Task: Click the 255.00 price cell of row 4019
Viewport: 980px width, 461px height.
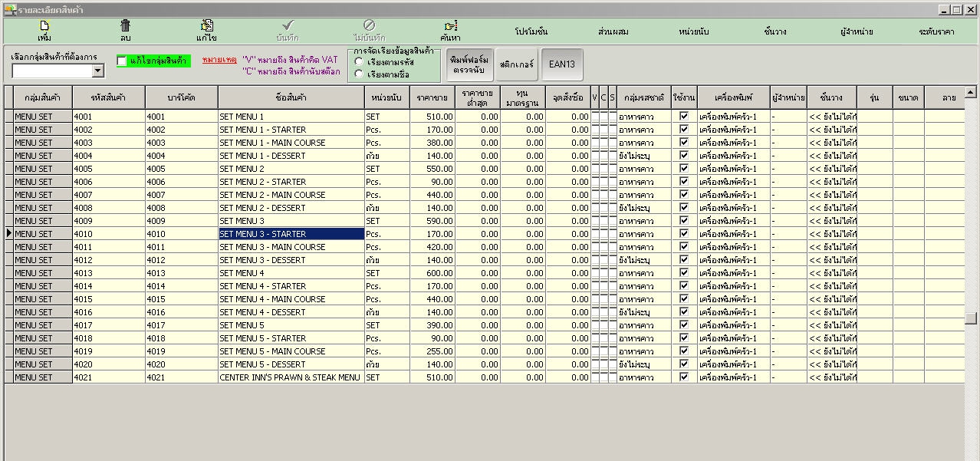Action: (x=432, y=351)
